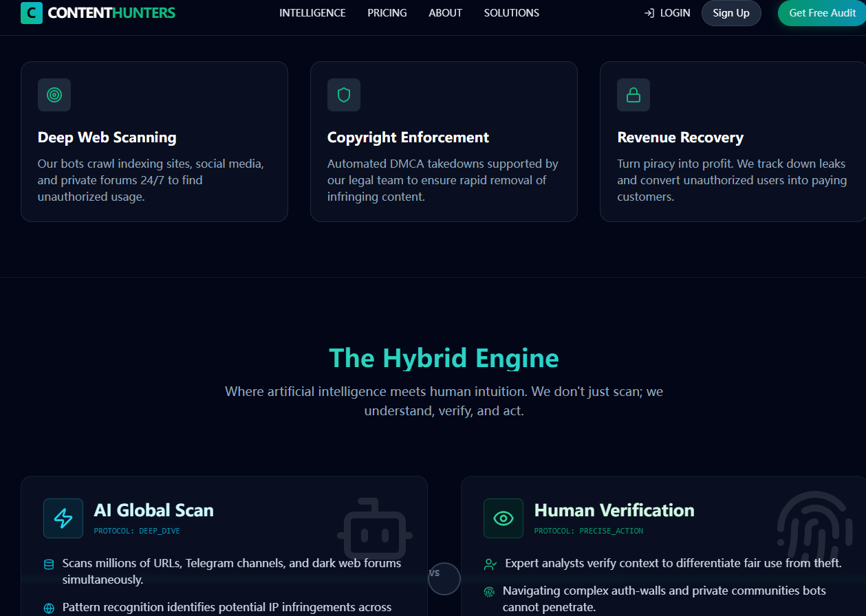Click the 'Pattern recognition identifies potential IP' text
The width and height of the screenshot is (866, 616).
coord(227,608)
